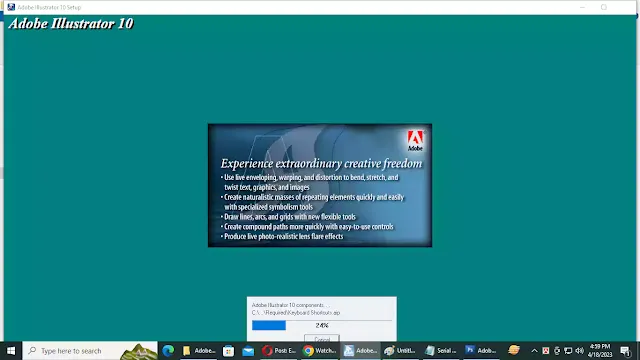Screen dimensions: 640x360
Task: Click the installation progress bar at 24%
Action: pos(322,325)
